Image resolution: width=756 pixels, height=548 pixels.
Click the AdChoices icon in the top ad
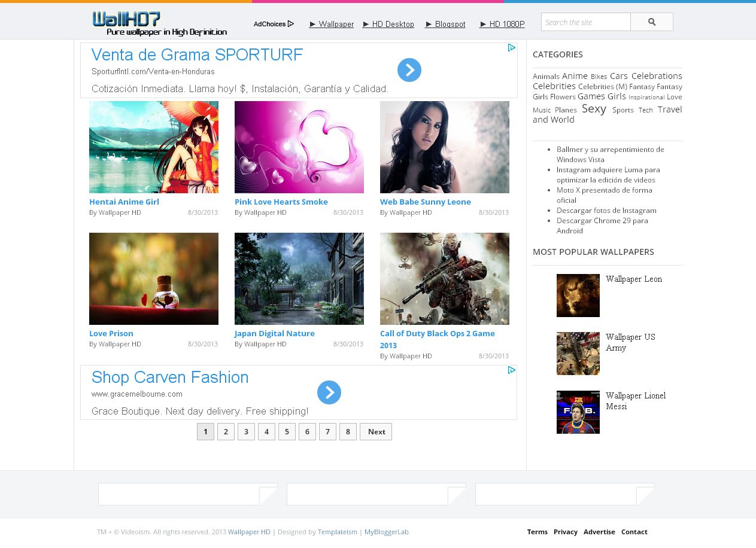click(512, 48)
